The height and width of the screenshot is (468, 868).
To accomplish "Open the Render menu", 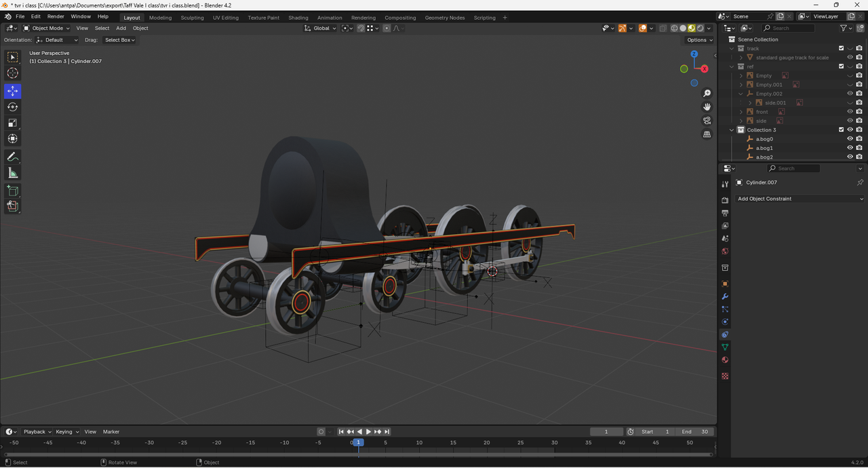I will (x=56, y=16).
